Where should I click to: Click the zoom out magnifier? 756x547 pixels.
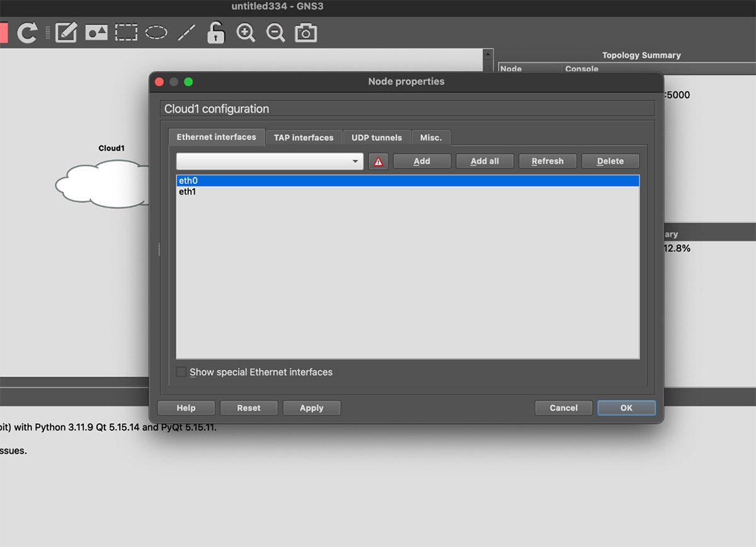coord(275,32)
